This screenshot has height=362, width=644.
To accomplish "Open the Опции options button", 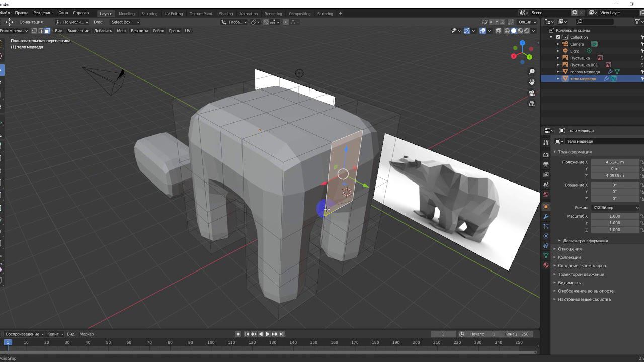I will tap(526, 22).
